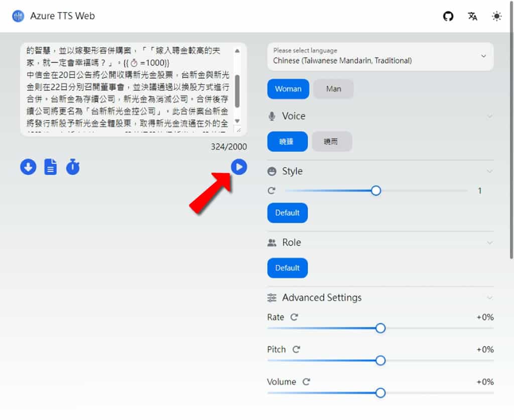Play the synthesized speech
The height and width of the screenshot is (420, 514).
pos(239,167)
